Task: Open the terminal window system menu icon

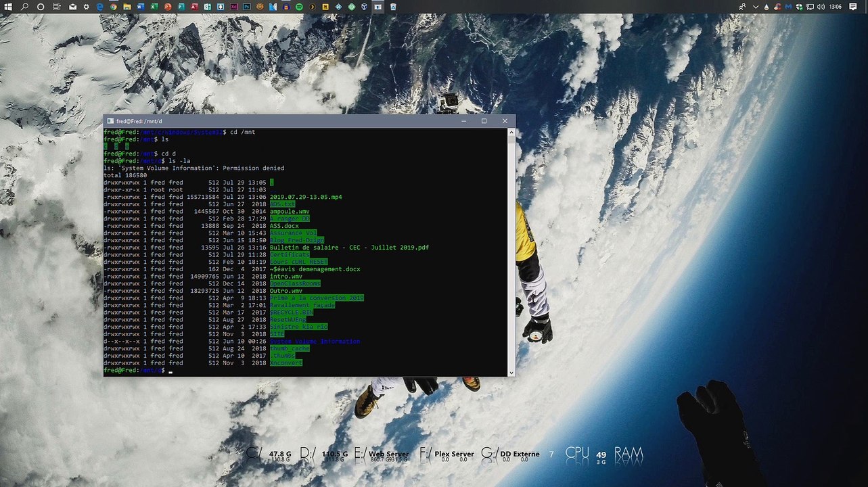Action: [110, 121]
